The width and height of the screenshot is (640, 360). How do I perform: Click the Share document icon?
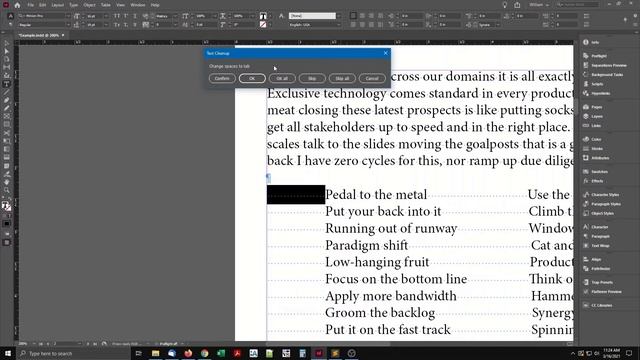point(517,5)
